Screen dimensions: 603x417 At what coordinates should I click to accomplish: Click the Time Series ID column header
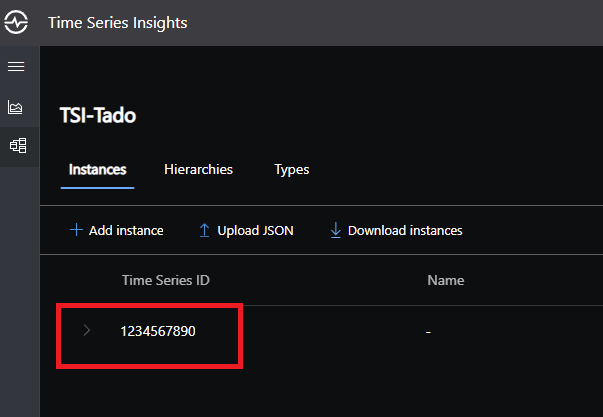(166, 280)
